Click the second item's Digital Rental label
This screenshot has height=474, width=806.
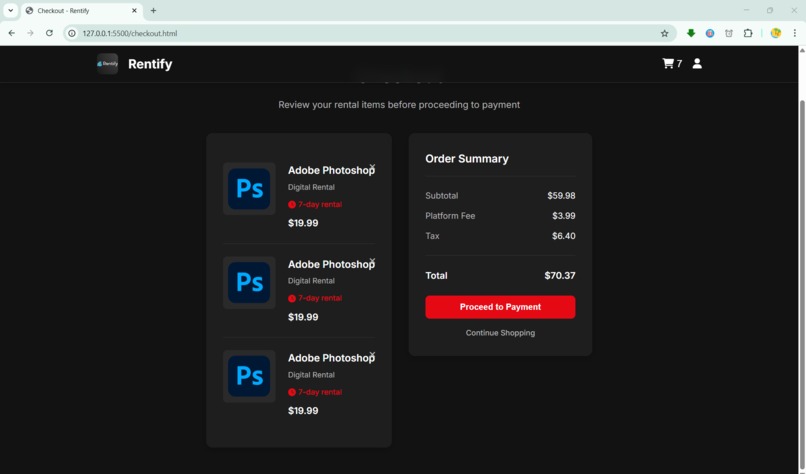311,281
